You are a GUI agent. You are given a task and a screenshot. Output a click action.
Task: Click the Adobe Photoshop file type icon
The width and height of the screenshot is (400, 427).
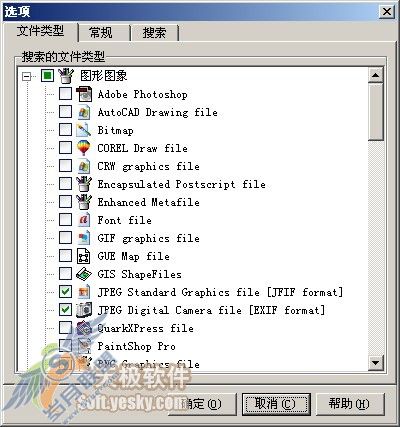[84, 94]
